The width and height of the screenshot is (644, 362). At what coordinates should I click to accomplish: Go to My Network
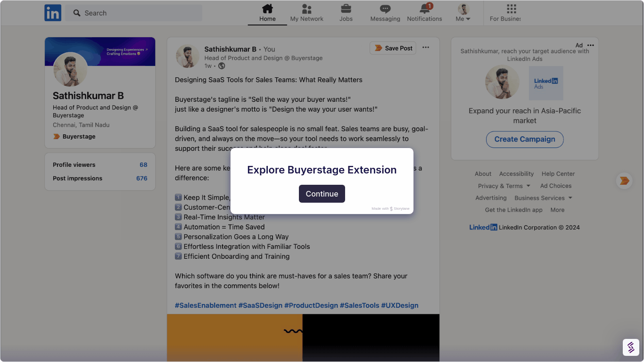(x=307, y=13)
